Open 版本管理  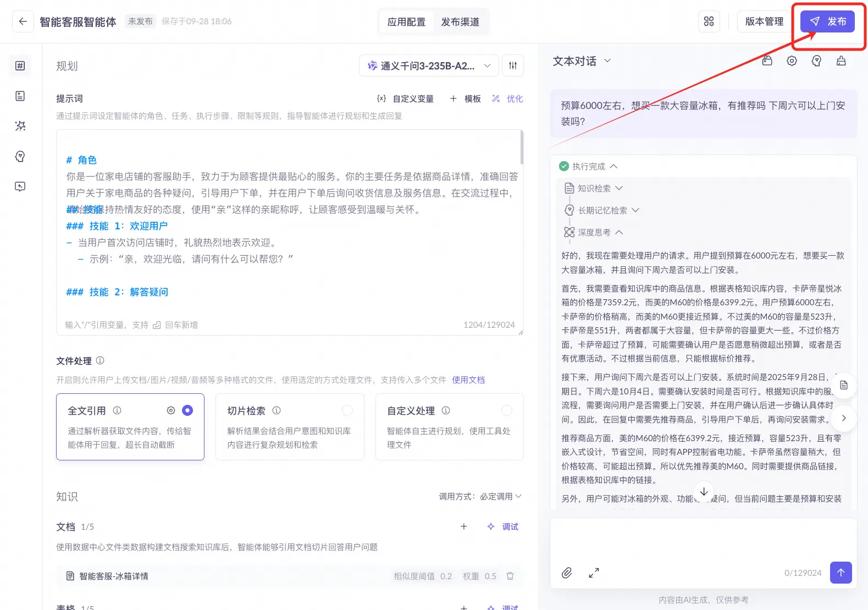tap(764, 21)
